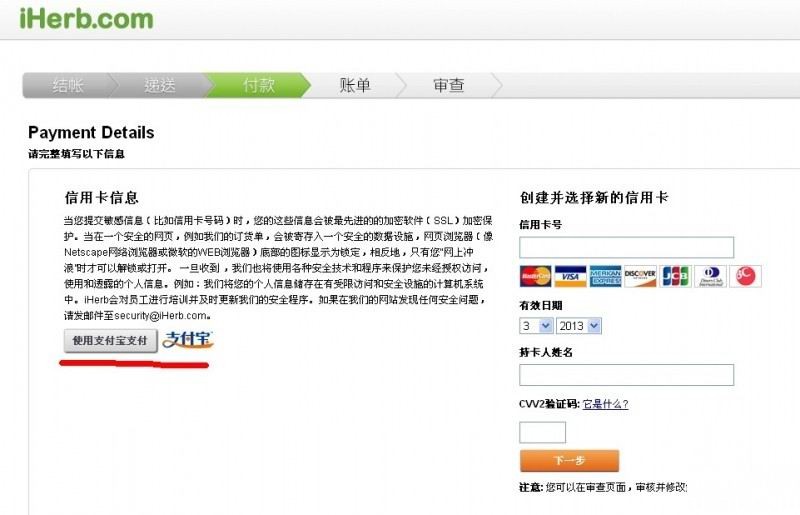The image size is (800, 515).
Task: Click the iHerb.com logo
Action: (86, 18)
